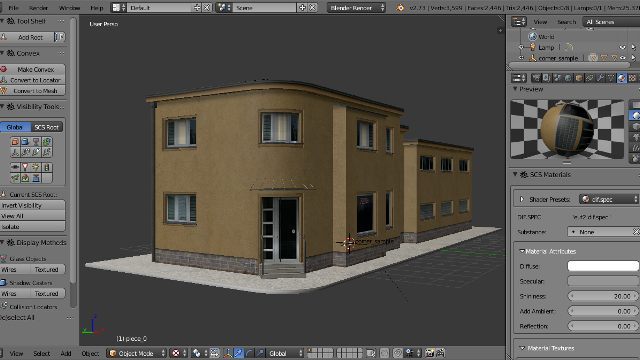Enable the translate manipulator arrow icon
Screen dimensions: 640x360
pos(238,353)
